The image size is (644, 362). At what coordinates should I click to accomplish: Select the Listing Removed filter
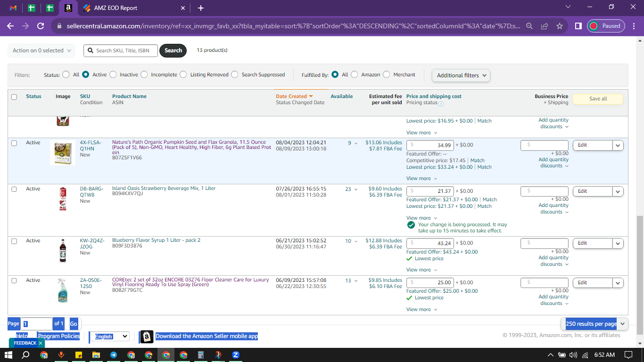coord(183,74)
